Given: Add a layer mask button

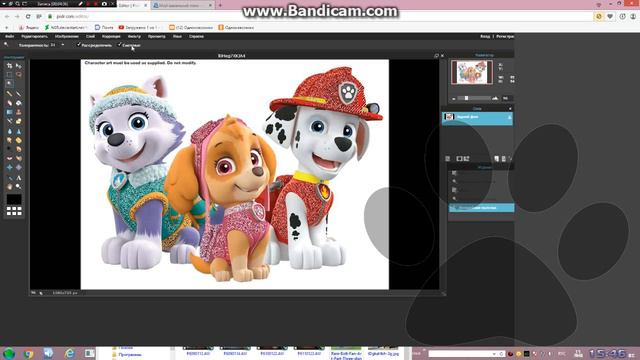Looking at the screenshot, I should [x=459, y=158].
